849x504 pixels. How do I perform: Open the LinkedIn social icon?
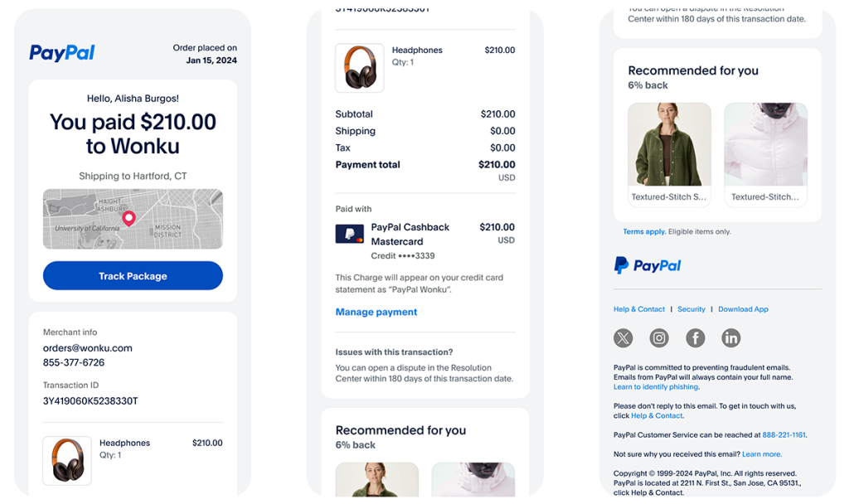point(731,338)
